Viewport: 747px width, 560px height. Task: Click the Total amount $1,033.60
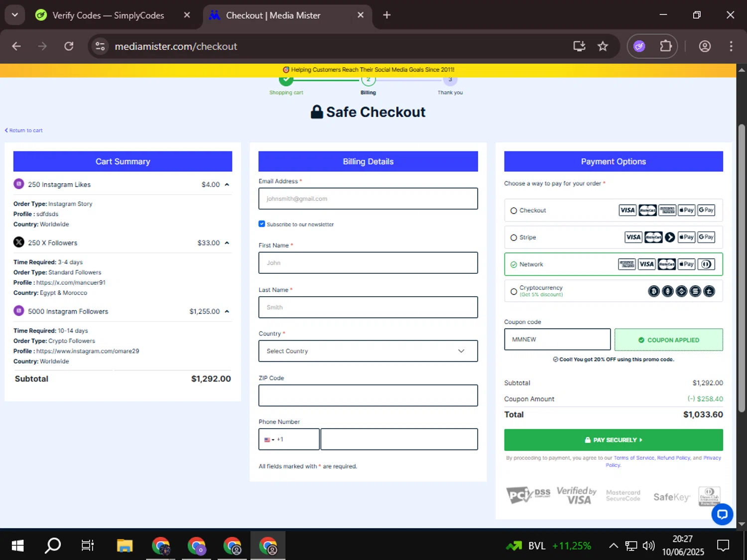703,414
